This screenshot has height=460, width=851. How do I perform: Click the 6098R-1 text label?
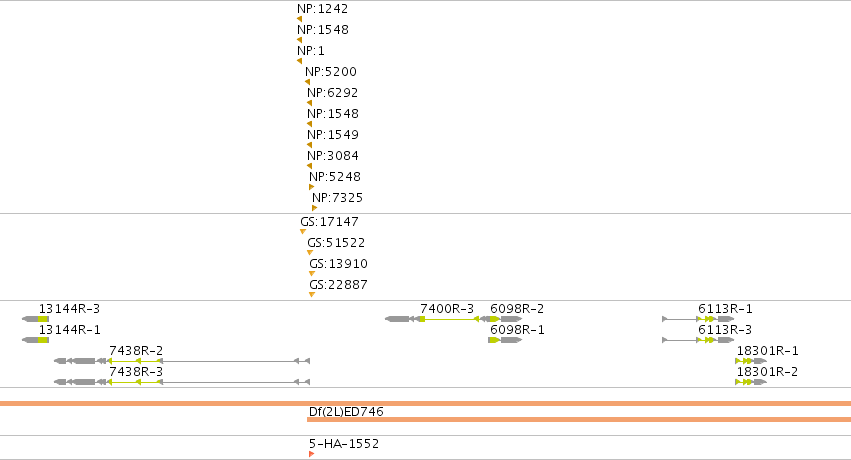pos(517,330)
